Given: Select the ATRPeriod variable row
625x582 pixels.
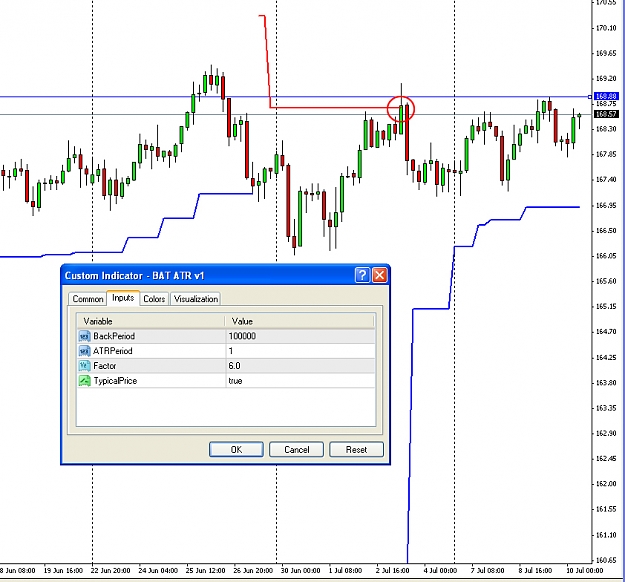Looking at the screenshot, I should pos(226,351).
